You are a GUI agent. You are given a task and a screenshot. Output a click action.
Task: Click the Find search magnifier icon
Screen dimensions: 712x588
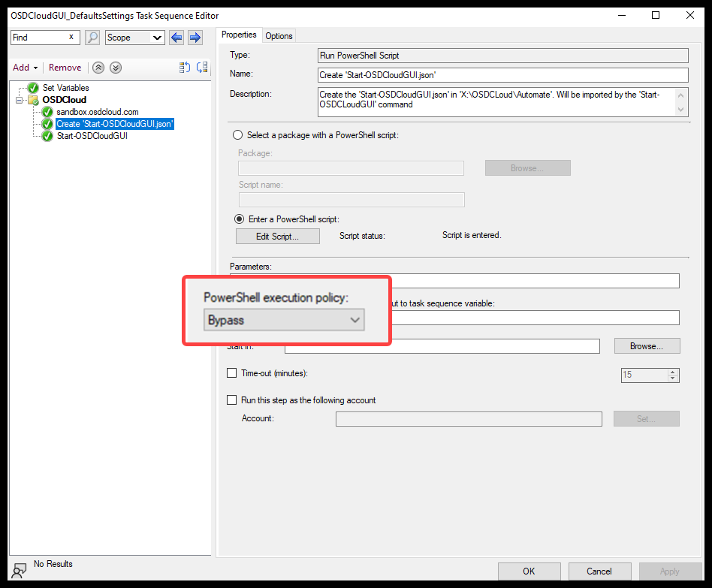92,37
